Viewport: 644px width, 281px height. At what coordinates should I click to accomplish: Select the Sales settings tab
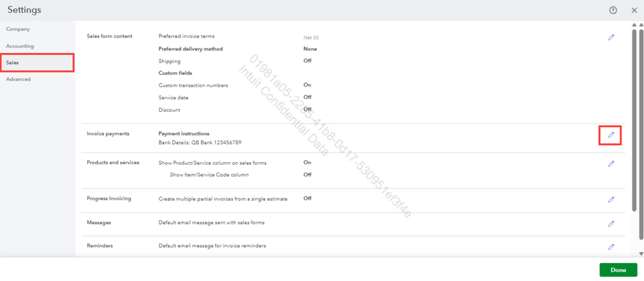pos(37,63)
